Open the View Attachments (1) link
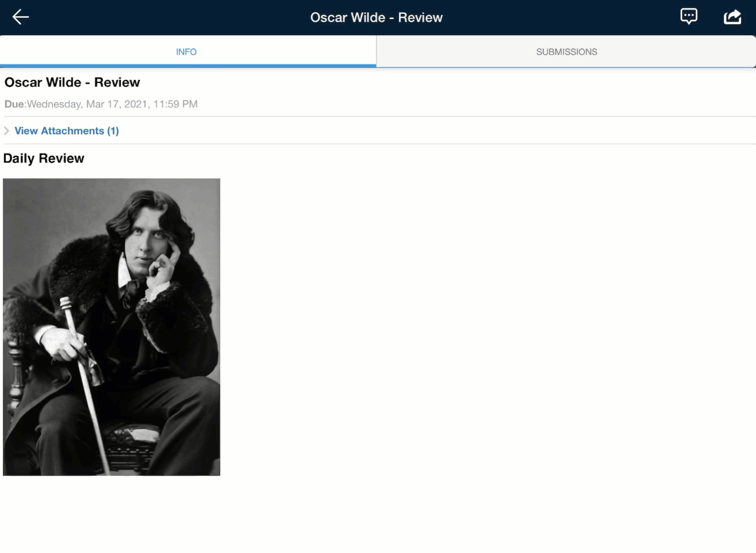This screenshot has height=553, width=756. click(67, 131)
